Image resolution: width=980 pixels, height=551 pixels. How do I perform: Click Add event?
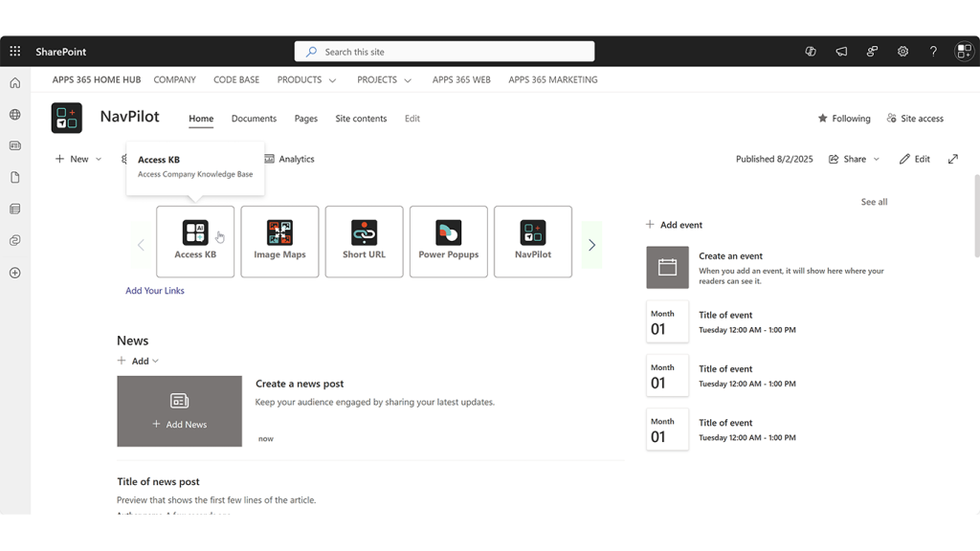674,225
